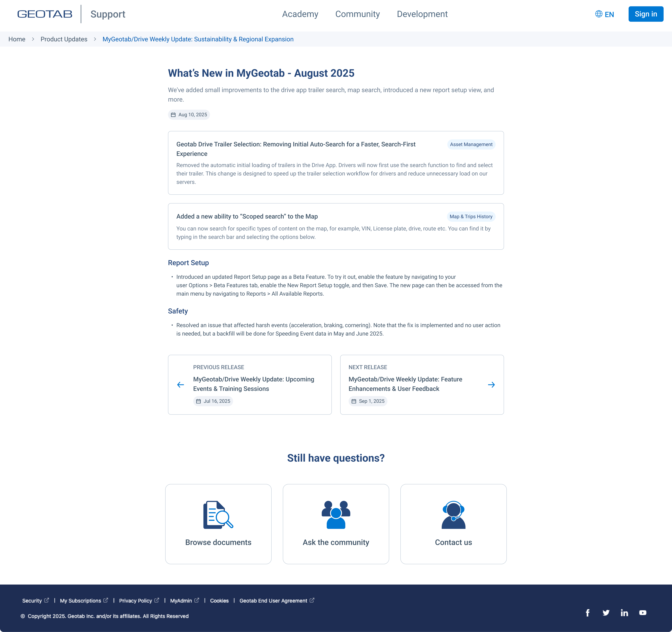Click the Twitter icon in footer
Image resolution: width=672 pixels, height=632 pixels.
[606, 613]
